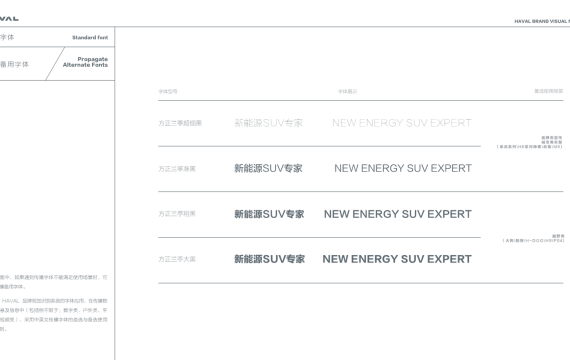Click the ultra-light 新能源SUV专家 Chinese sample
Viewport: 570px width, 360px height.
(269, 123)
